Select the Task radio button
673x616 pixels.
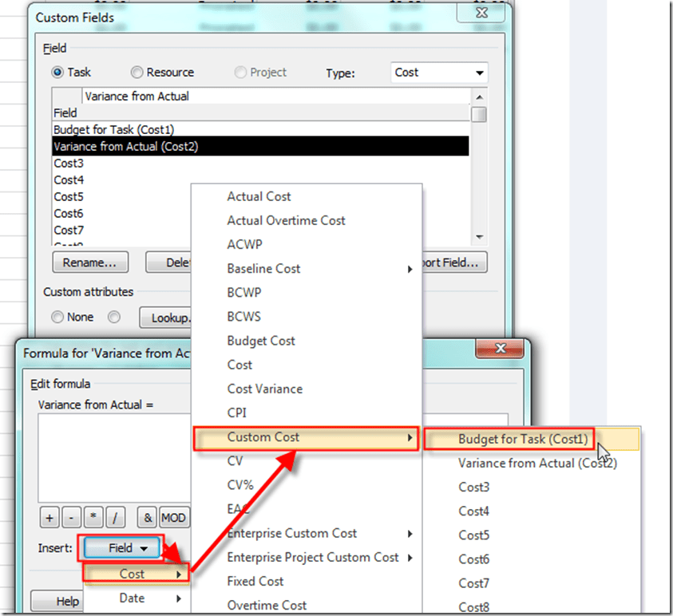point(58,73)
